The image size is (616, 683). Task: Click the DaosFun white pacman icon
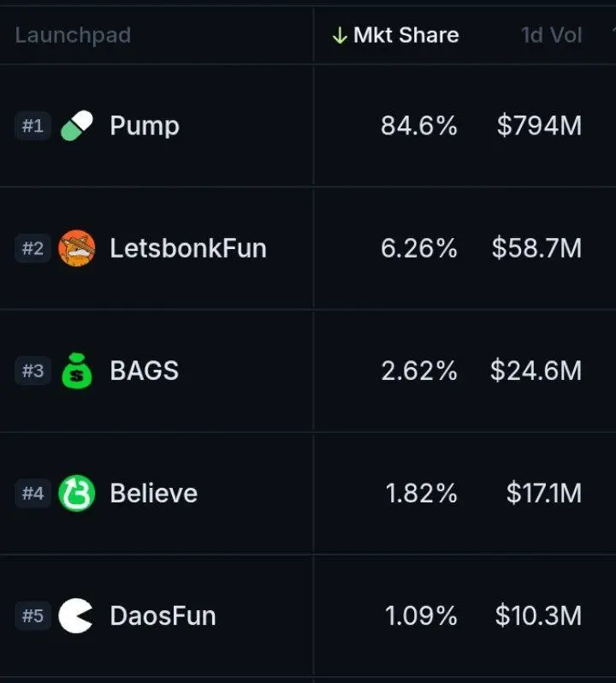(76, 615)
